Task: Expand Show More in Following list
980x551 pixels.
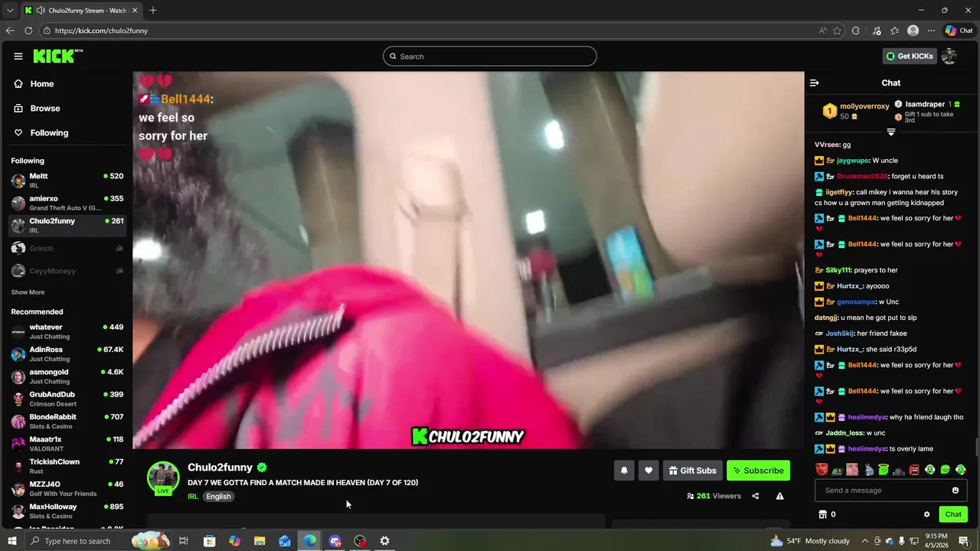Action: [x=28, y=292]
